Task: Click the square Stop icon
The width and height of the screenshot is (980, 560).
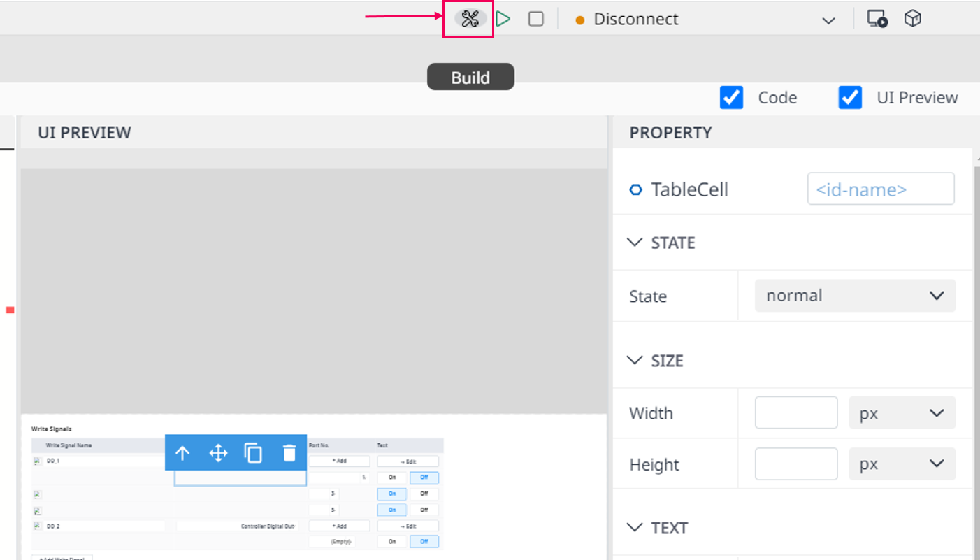Action: point(536,19)
